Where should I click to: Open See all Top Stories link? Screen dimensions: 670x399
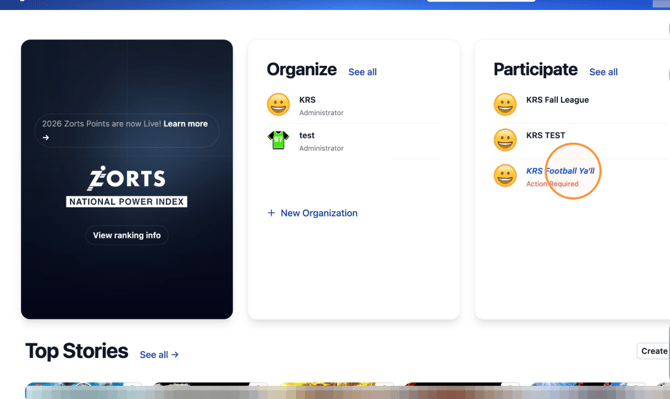click(x=159, y=355)
